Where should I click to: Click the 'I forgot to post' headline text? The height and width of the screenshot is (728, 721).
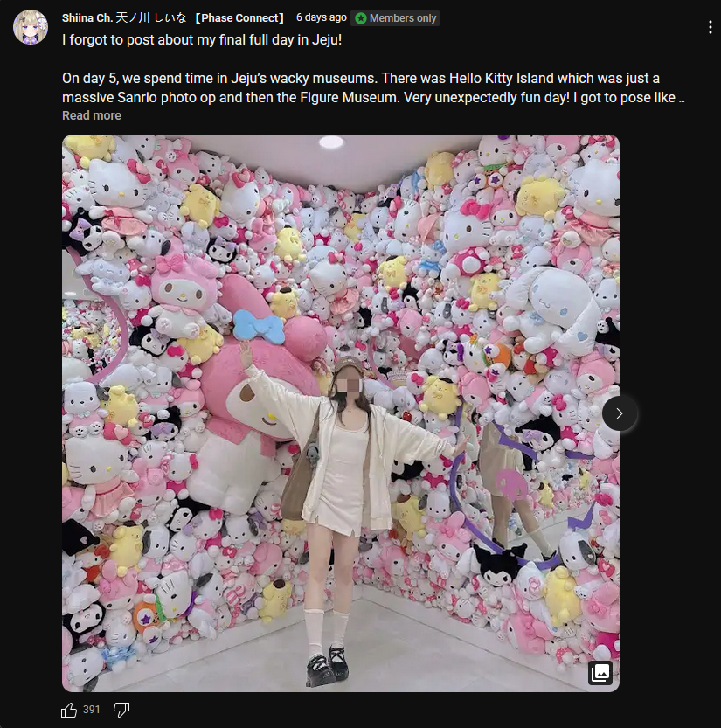[x=202, y=40]
